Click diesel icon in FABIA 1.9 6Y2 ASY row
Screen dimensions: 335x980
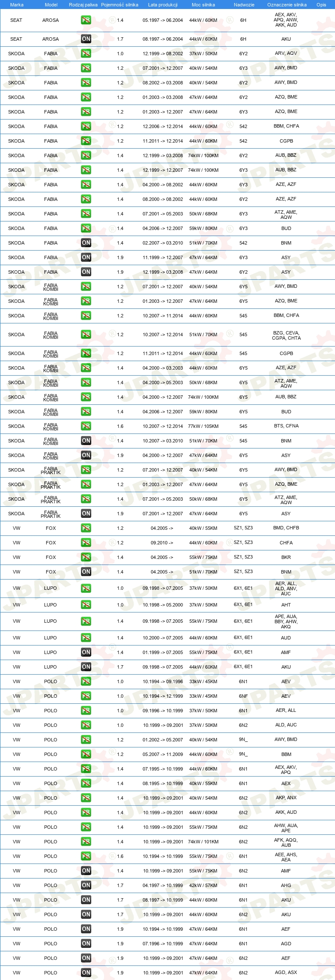(x=86, y=272)
